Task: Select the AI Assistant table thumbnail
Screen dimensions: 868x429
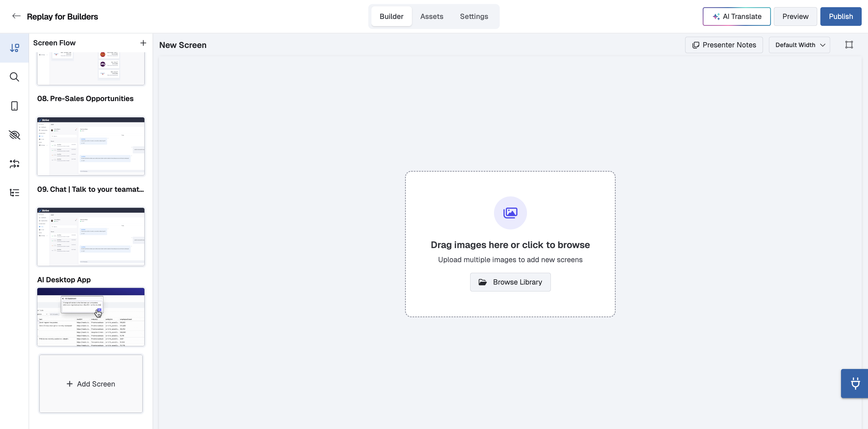Action: (91, 317)
